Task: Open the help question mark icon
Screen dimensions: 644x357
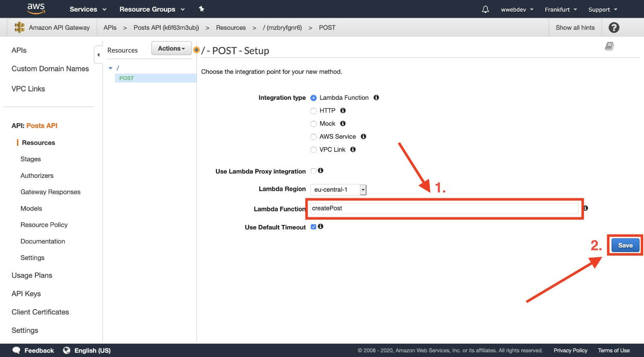Action: pos(614,27)
